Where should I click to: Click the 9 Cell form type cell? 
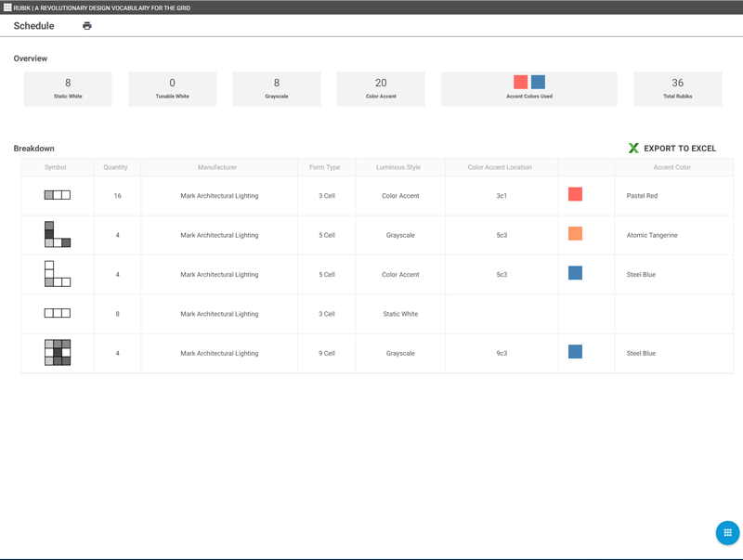click(327, 354)
